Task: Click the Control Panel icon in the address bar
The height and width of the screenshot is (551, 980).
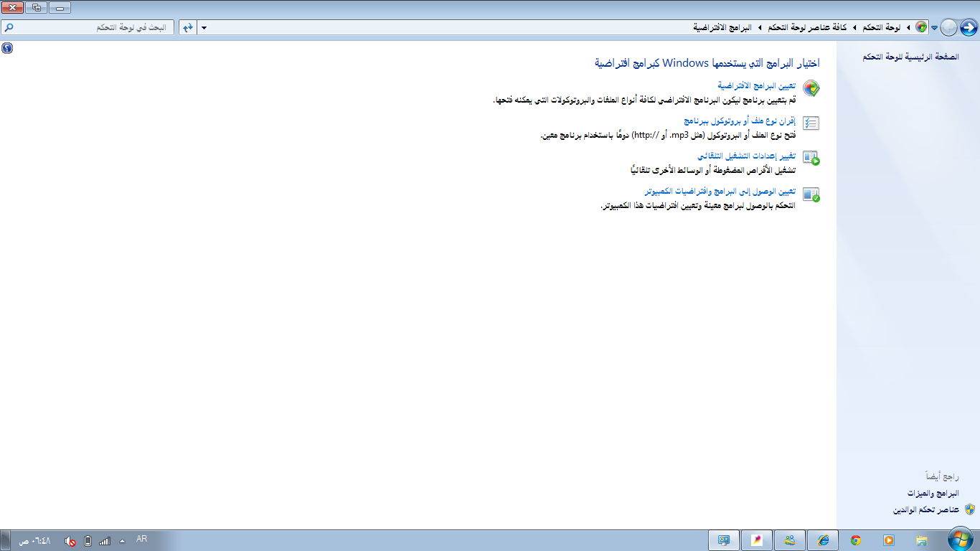Action: pos(921,27)
